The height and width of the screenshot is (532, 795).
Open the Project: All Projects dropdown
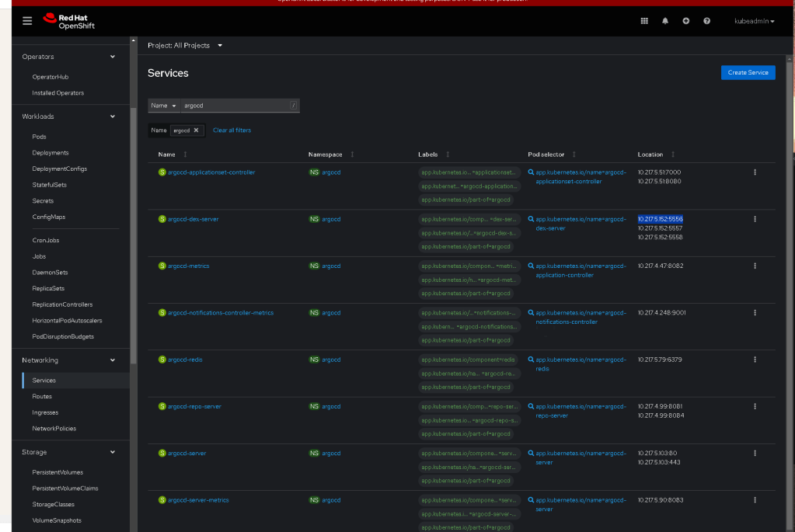click(185, 46)
